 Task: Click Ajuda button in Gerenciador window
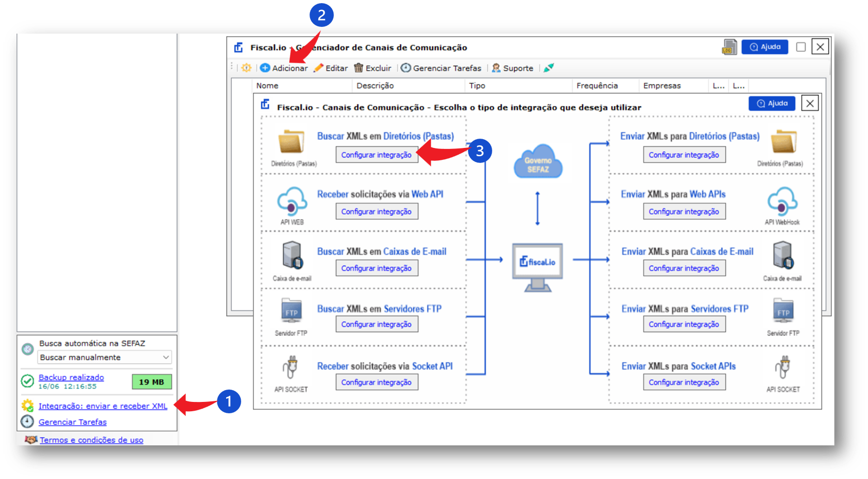[765, 47]
